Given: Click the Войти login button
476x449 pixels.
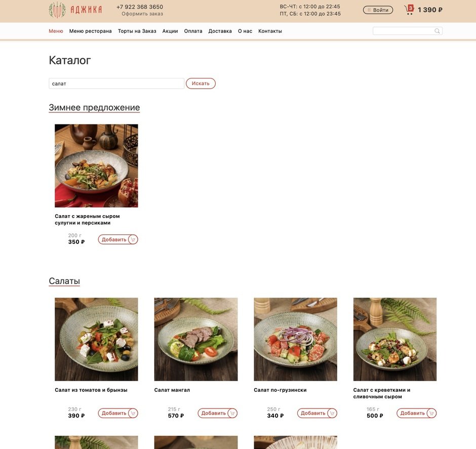Looking at the screenshot, I should pyautogui.click(x=378, y=10).
